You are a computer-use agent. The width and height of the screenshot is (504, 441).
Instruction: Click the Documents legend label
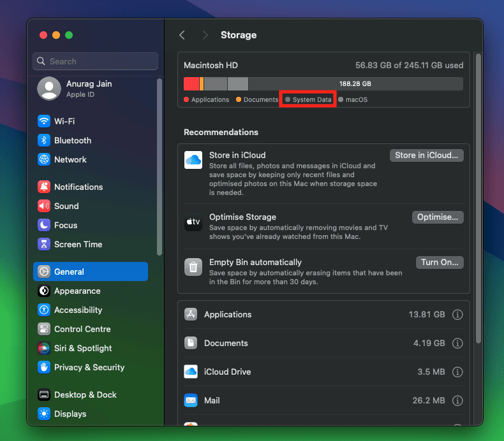tap(261, 99)
